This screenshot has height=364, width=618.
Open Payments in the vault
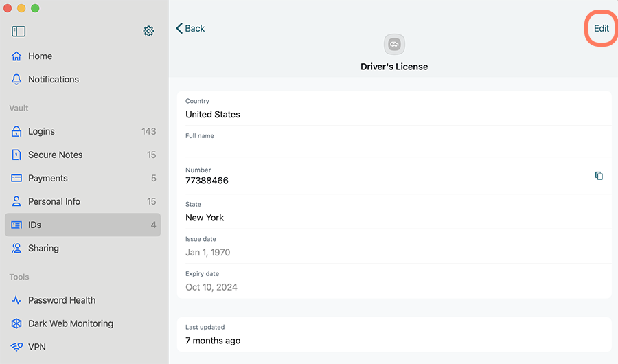pos(83,178)
